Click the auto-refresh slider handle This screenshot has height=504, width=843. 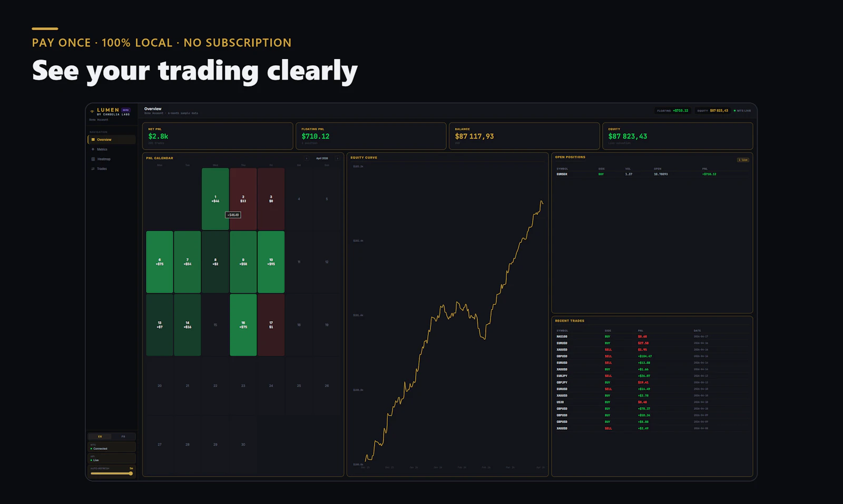pyautogui.click(x=131, y=473)
